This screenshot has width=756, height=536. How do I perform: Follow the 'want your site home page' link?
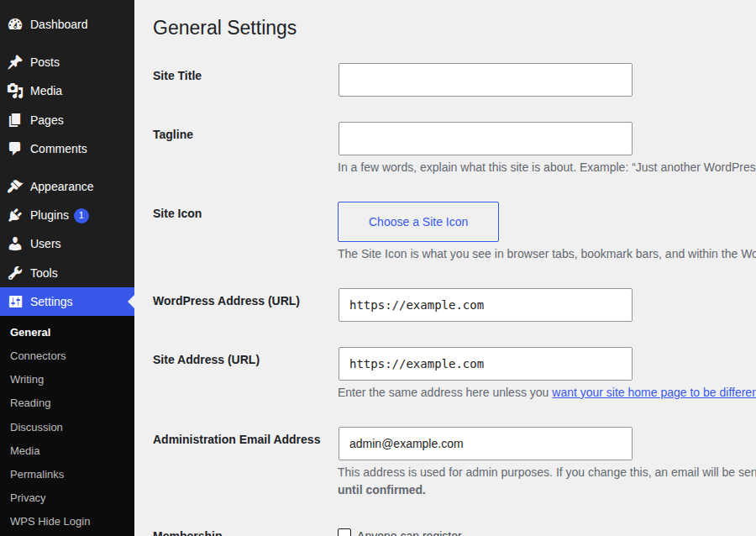[x=654, y=392]
